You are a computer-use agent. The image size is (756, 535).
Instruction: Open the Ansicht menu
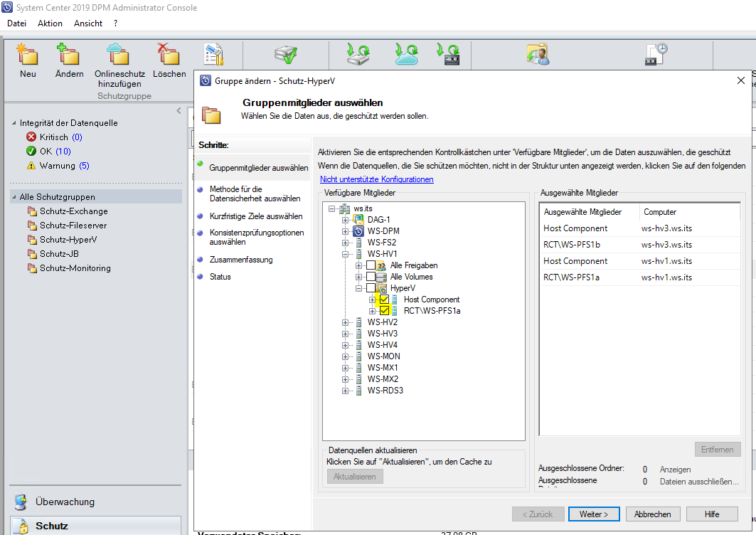(x=87, y=23)
